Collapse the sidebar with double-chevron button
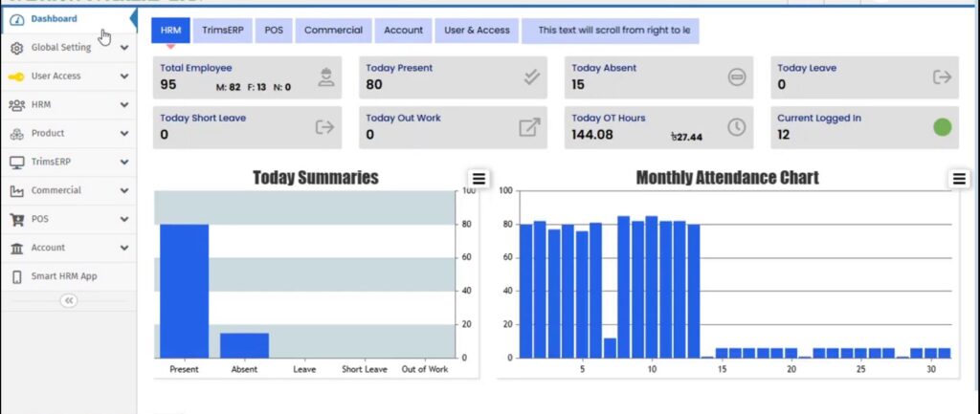 pos(68,300)
